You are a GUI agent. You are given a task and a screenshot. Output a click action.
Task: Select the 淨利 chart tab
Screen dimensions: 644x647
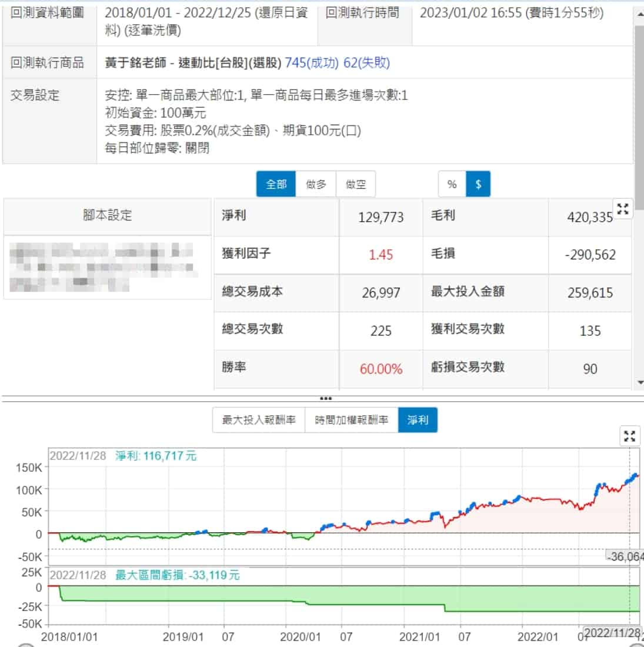(418, 420)
